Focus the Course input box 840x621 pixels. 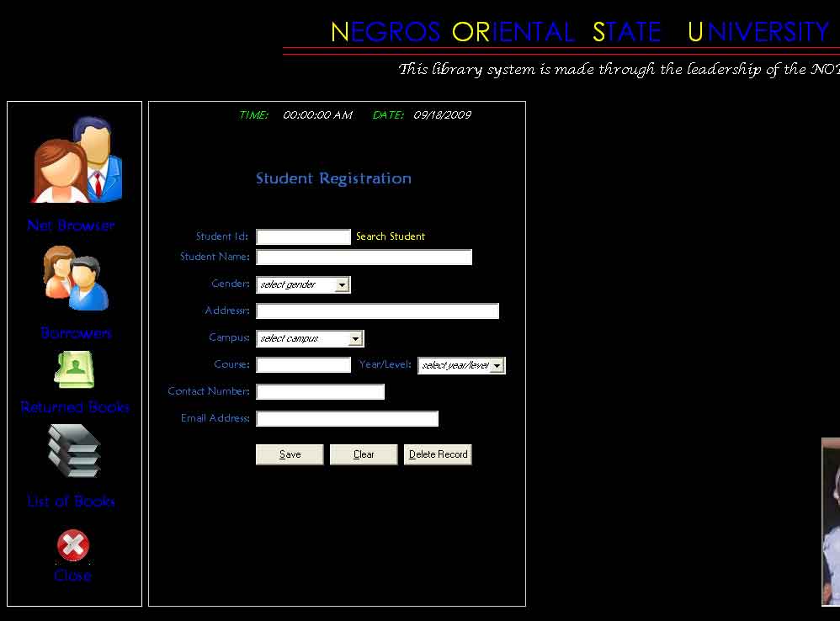[x=303, y=364]
